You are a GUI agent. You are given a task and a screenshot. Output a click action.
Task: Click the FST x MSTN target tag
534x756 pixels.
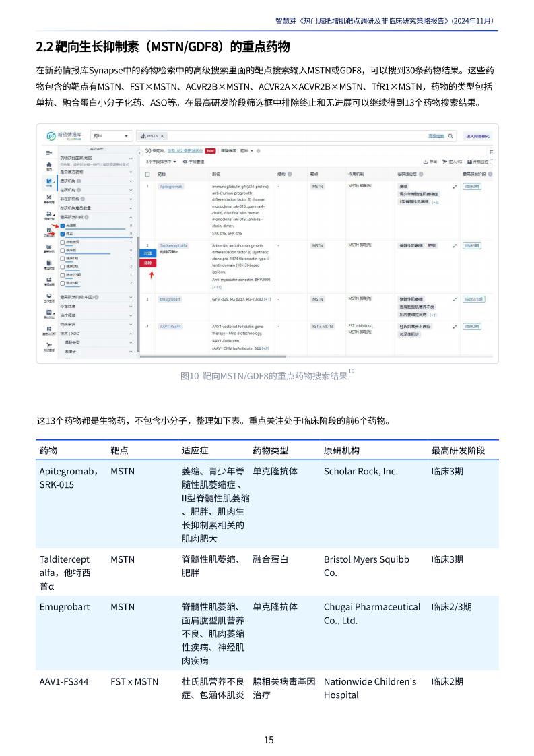click(x=323, y=326)
